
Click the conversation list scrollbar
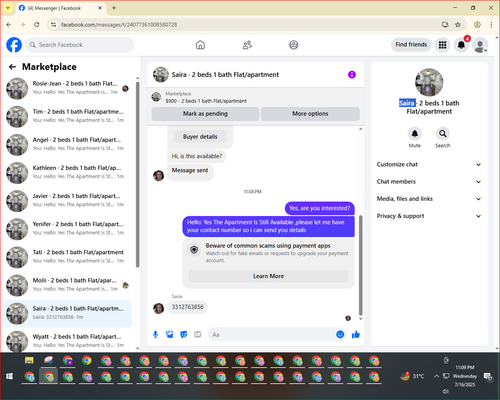click(x=138, y=174)
